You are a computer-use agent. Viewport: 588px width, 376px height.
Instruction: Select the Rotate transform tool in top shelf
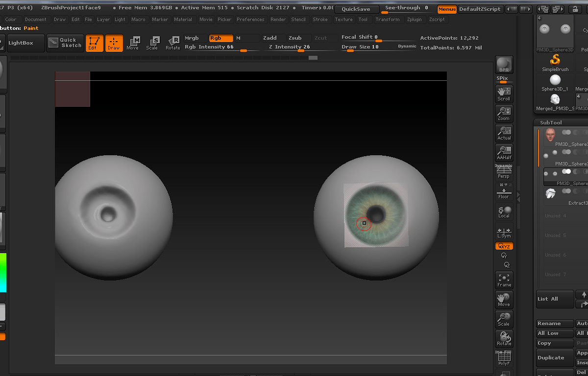(x=172, y=43)
